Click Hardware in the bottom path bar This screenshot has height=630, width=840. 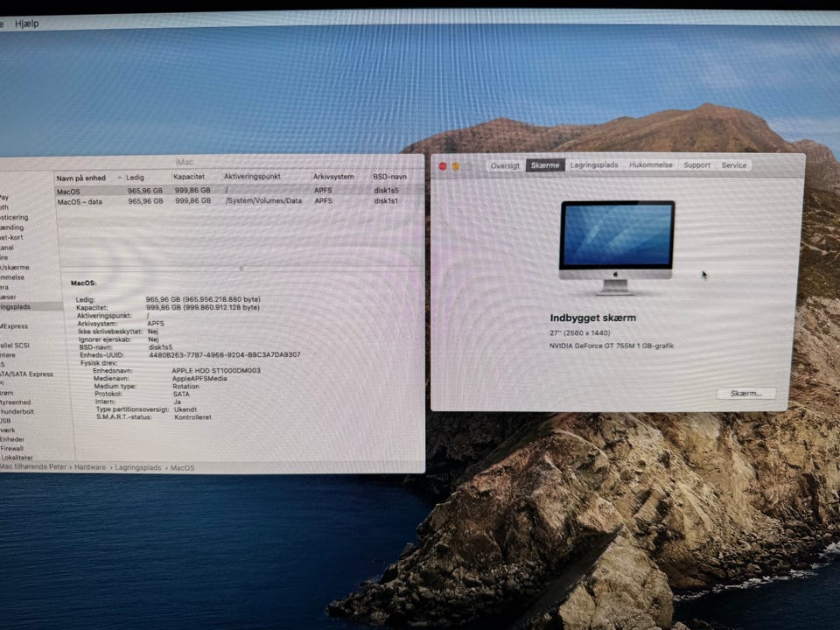click(90, 467)
